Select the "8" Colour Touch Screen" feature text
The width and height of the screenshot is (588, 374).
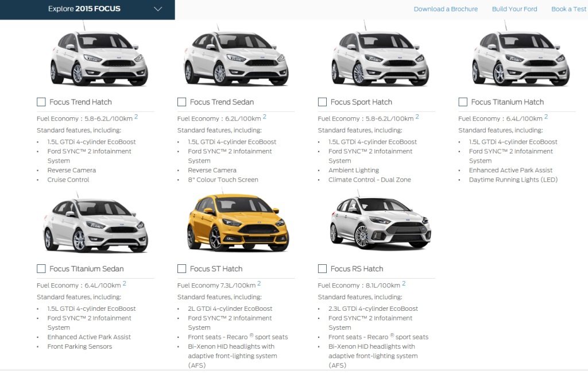(223, 180)
